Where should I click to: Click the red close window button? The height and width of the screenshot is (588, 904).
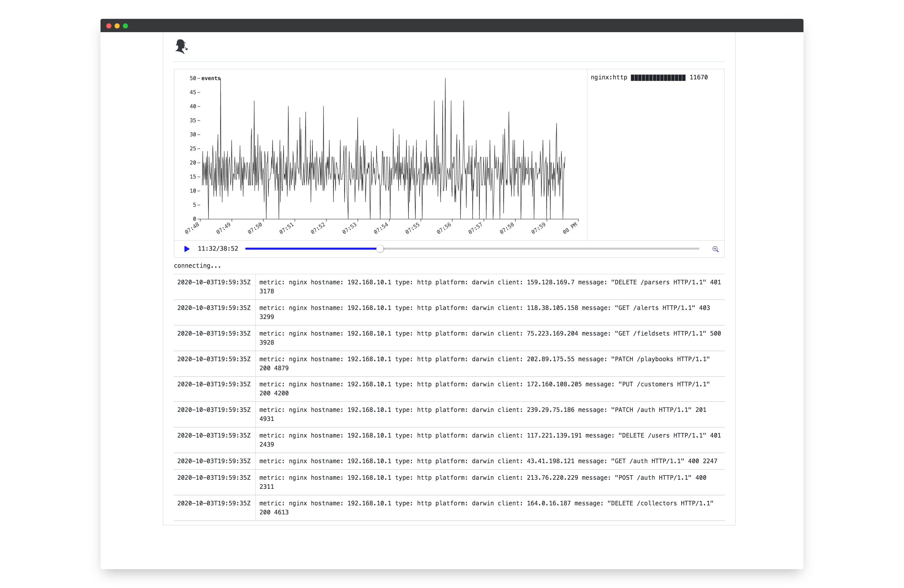click(x=109, y=26)
